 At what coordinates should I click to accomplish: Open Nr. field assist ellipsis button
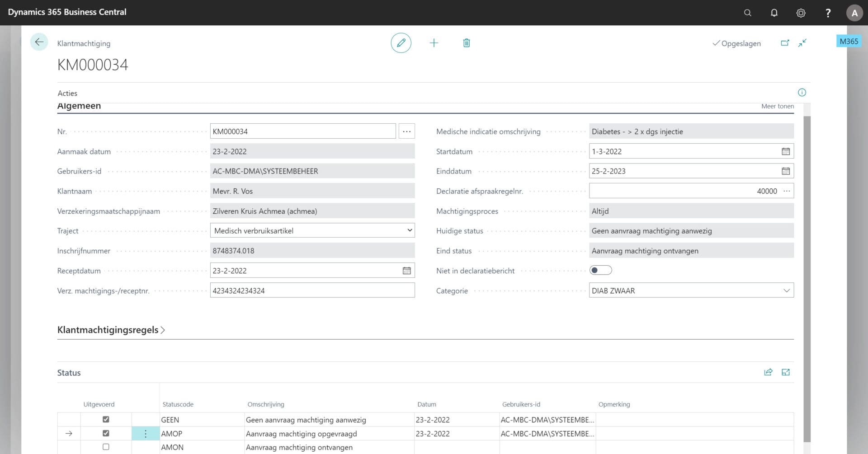point(407,131)
